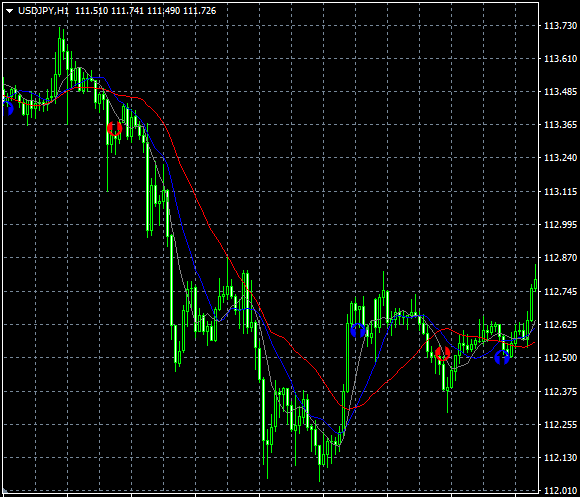Viewport: 580px width, 497px height.
Task: Click the red sell marker near 112.500
Action: 442,354
